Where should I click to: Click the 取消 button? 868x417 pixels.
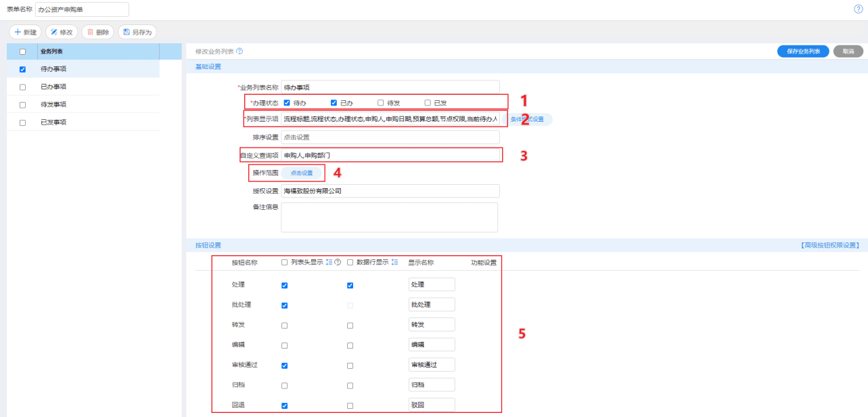pos(848,51)
